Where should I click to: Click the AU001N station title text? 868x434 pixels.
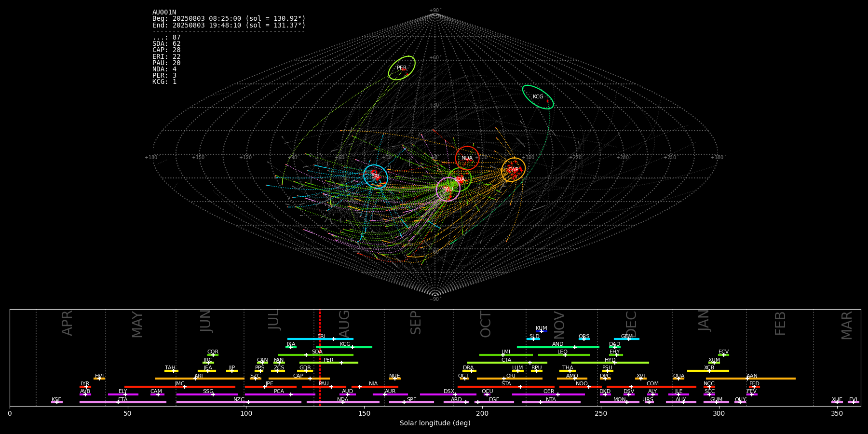(164, 13)
